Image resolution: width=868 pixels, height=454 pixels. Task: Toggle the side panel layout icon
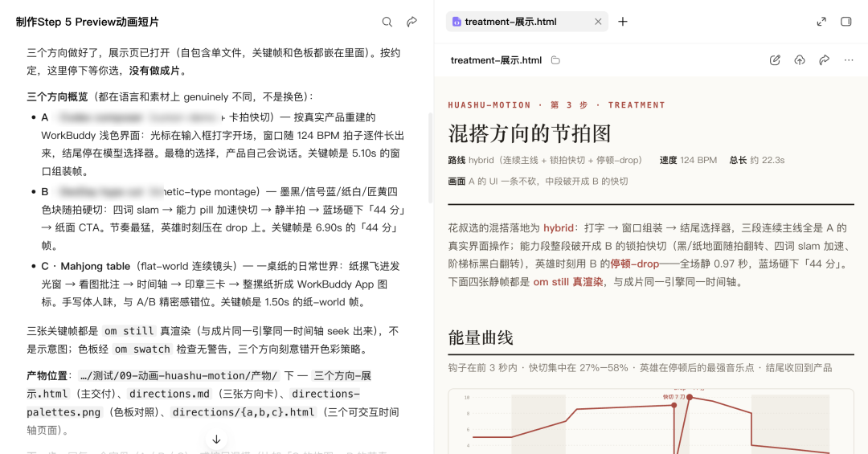click(845, 22)
